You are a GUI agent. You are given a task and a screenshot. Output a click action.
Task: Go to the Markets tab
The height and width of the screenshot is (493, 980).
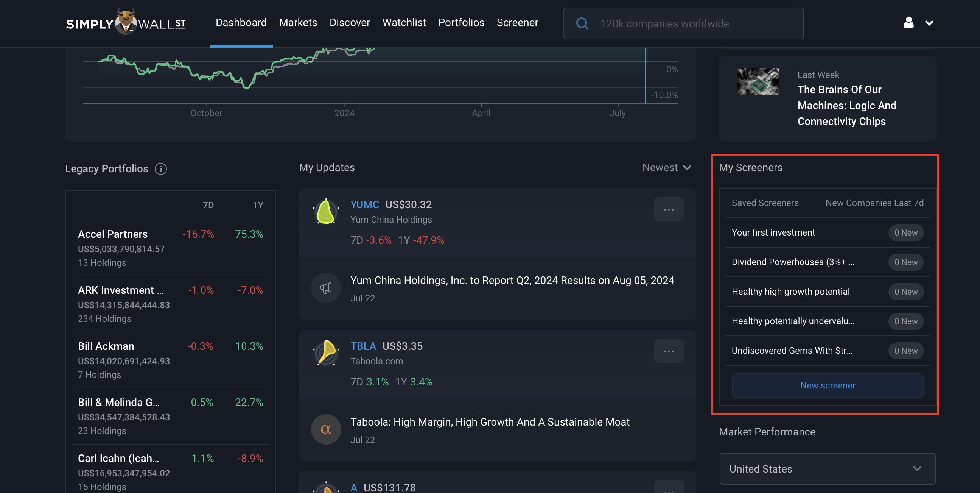(298, 23)
